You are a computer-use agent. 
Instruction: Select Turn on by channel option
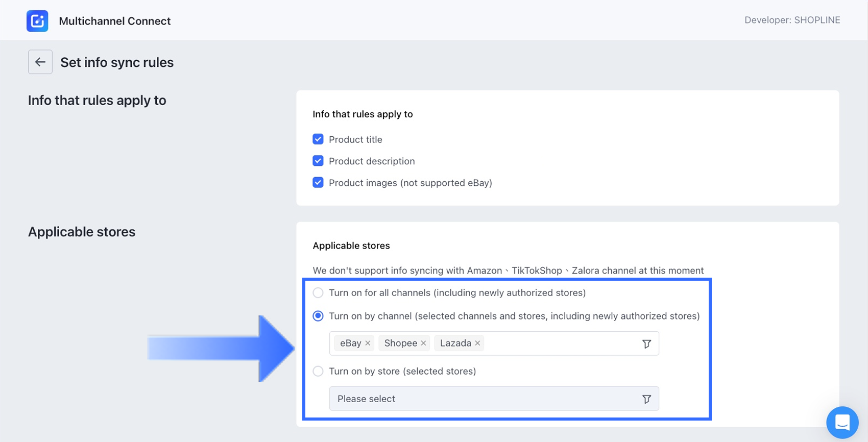(318, 316)
